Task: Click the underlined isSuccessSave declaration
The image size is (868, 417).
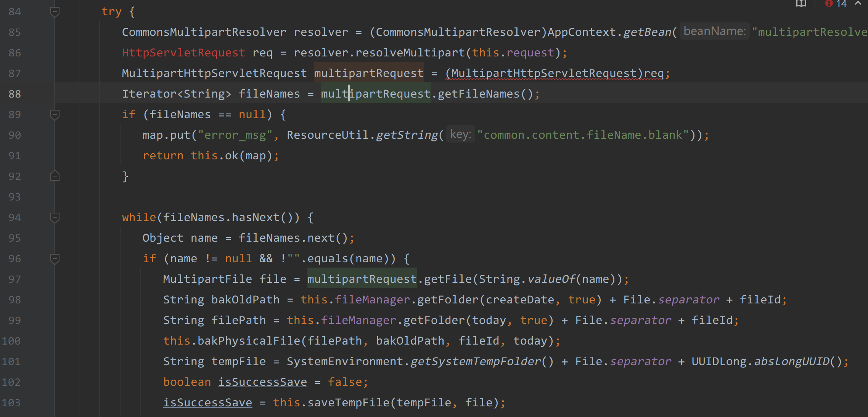Action: (x=262, y=382)
